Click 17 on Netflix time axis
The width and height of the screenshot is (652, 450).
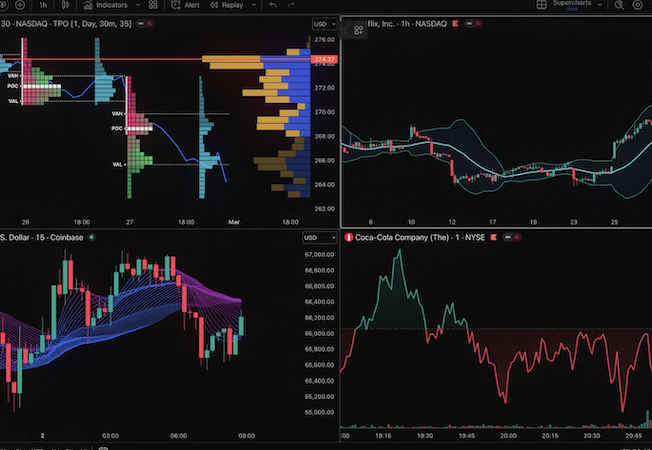[x=493, y=222]
